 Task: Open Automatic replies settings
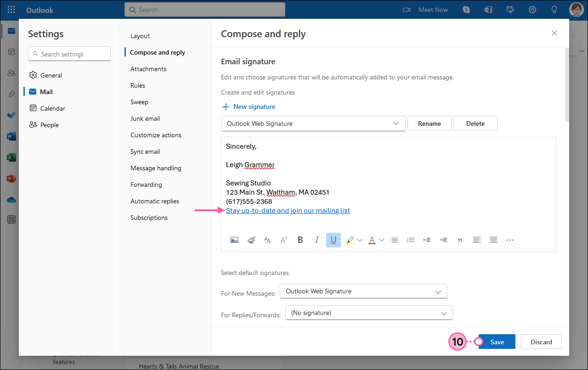(x=155, y=201)
